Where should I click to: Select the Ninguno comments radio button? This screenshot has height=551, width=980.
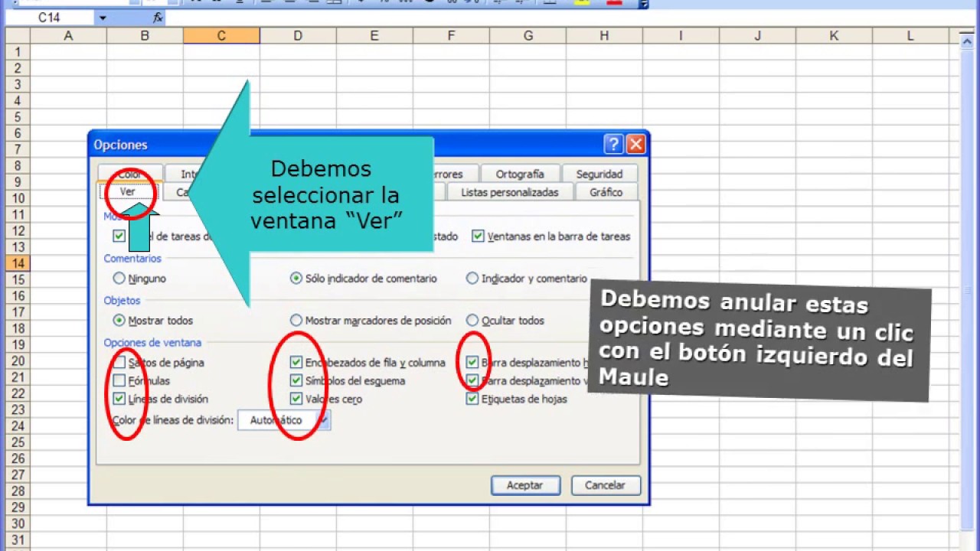(x=119, y=279)
